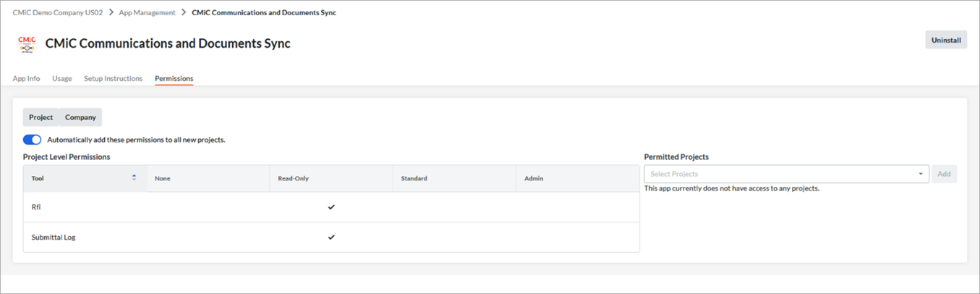Select the Company permissions button
This screenshot has width=980, height=294.
tap(80, 117)
